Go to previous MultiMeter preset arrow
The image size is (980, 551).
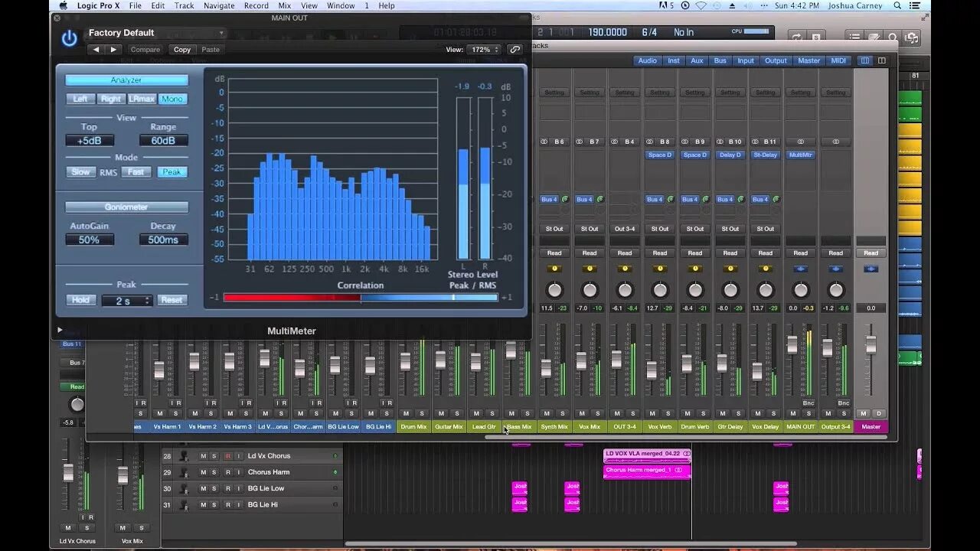[x=97, y=50]
